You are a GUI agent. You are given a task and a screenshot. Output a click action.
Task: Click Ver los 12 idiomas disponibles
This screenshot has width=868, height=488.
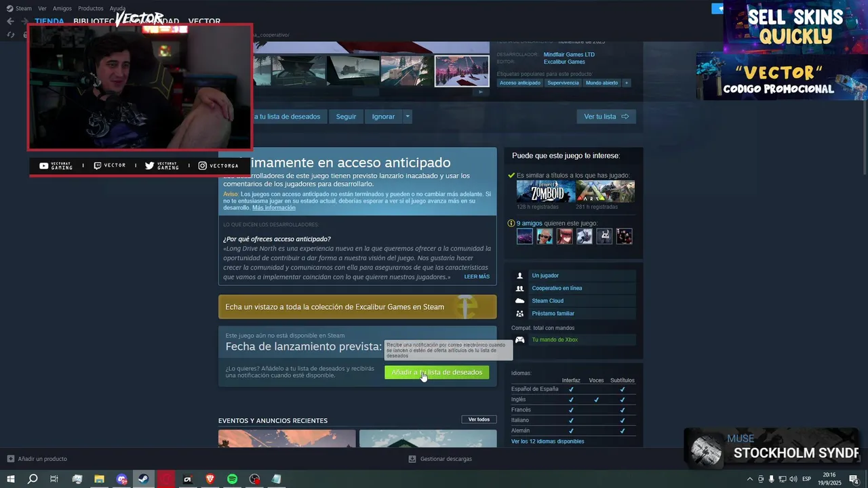547,441
